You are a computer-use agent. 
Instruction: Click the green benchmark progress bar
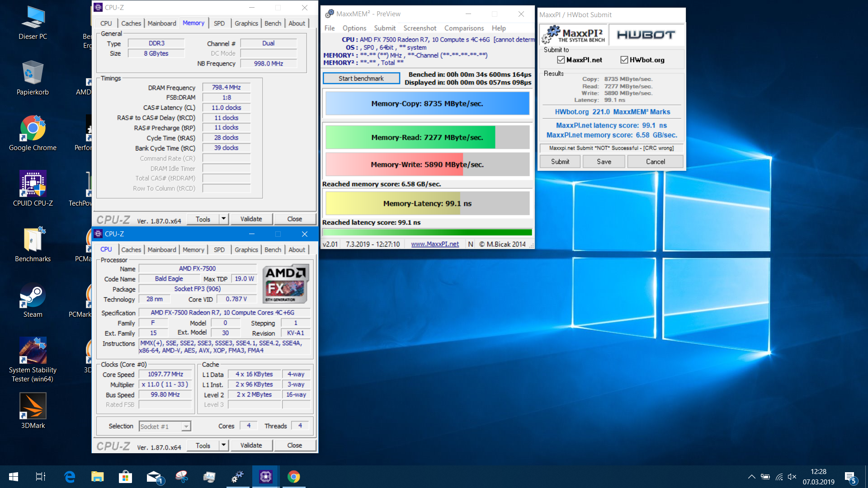[x=427, y=233]
